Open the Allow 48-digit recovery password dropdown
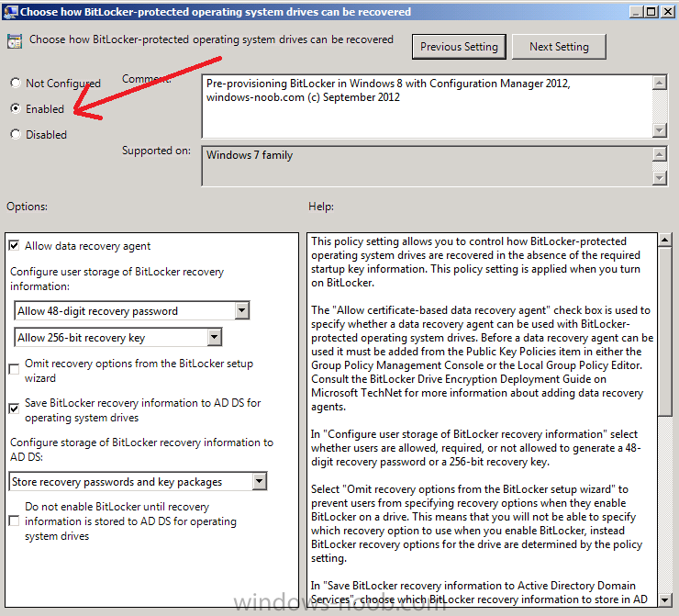Image resolution: width=679 pixels, height=616 pixels. tap(242, 310)
